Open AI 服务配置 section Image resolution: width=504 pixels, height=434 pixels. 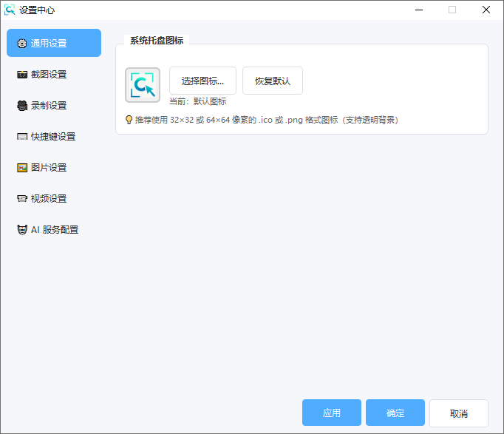54,229
